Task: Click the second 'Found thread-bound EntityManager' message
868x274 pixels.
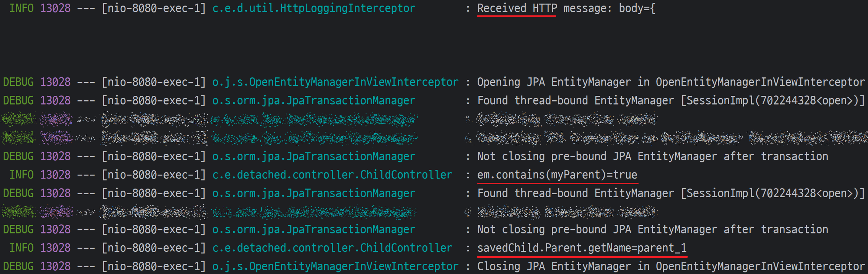Action: click(671, 193)
